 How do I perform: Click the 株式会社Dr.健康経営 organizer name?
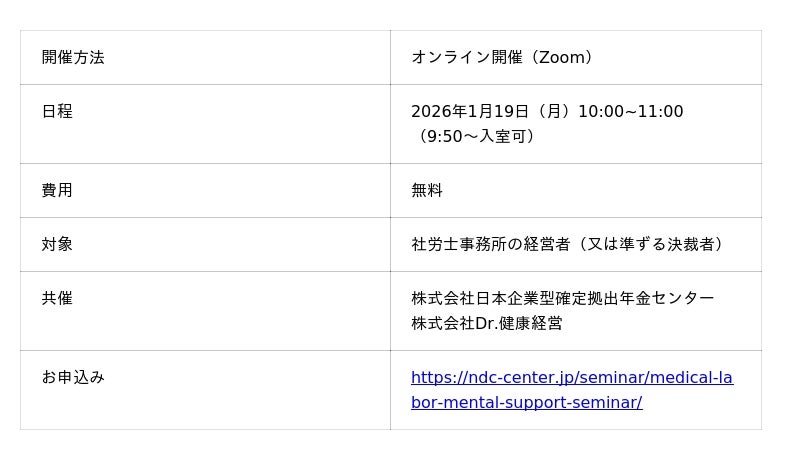[x=486, y=324]
